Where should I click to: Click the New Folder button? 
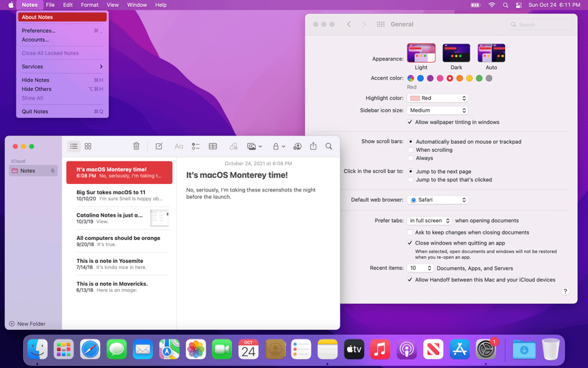click(27, 324)
